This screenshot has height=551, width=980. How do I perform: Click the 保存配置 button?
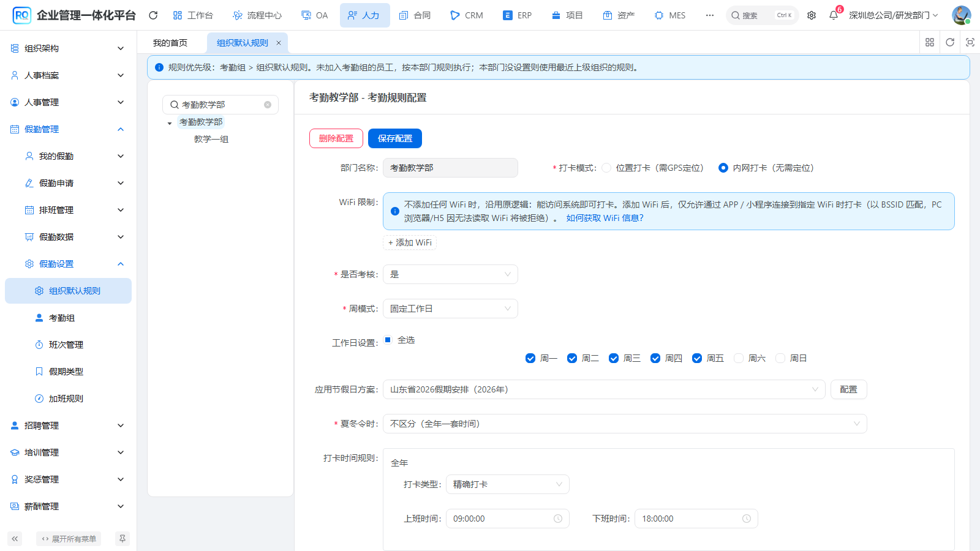[x=395, y=138]
